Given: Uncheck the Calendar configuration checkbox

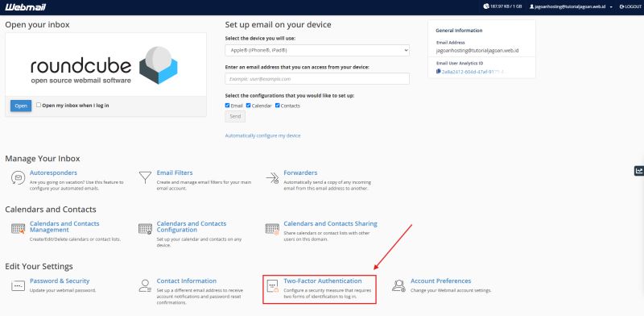Looking at the screenshot, I should pyautogui.click(x=248, y=106).
